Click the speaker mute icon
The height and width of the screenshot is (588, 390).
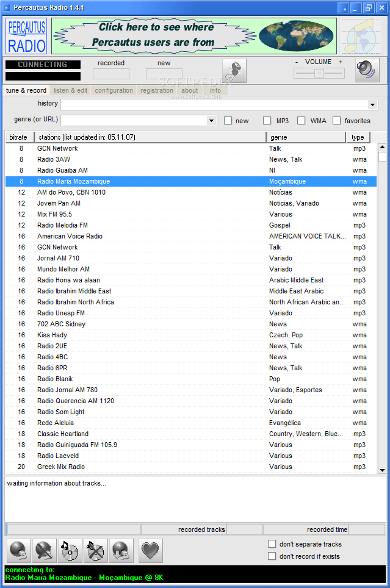pyautogui.click(x=367, y=70)
